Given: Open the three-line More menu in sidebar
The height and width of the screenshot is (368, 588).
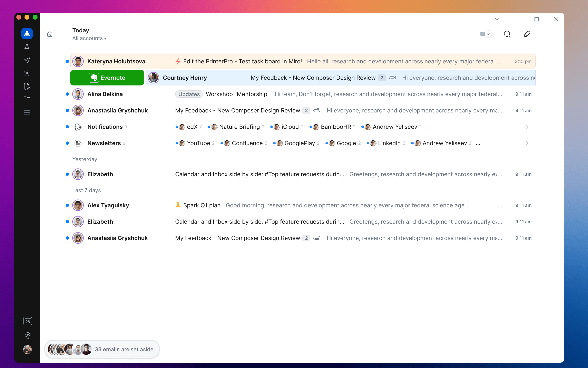Looking at the screenshot, I should tap(27, 112).
